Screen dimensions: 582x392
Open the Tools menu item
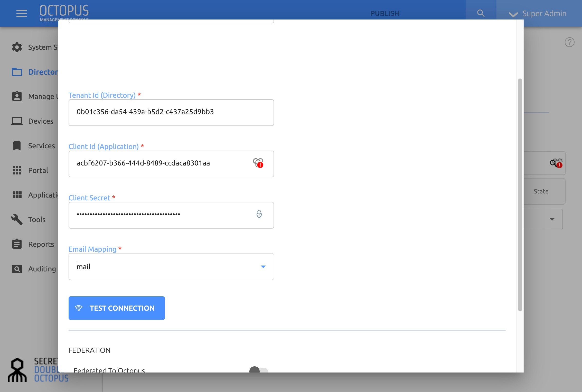(37, 220)
